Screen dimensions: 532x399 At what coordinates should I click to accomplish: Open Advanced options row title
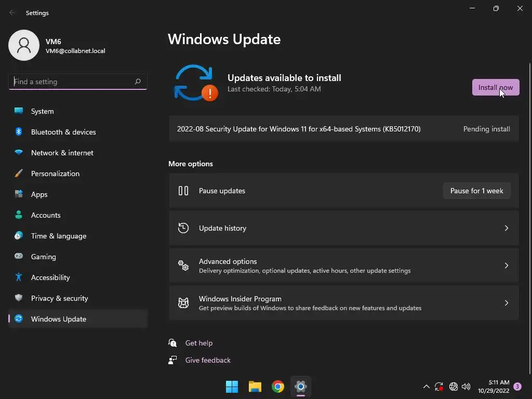pos(228,261)
